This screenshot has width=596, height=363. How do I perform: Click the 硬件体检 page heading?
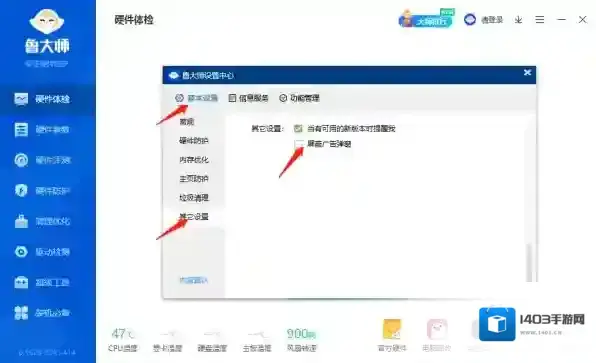point(134,19)
